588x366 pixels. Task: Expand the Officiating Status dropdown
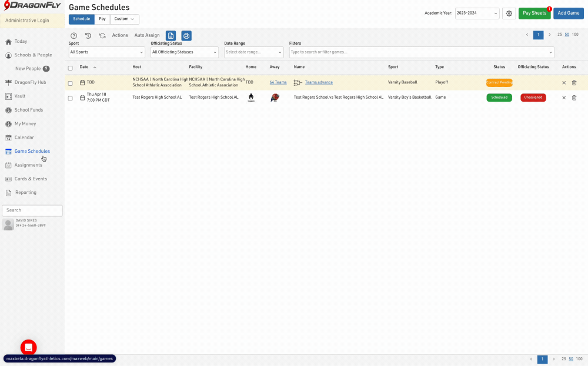point(184,52)
